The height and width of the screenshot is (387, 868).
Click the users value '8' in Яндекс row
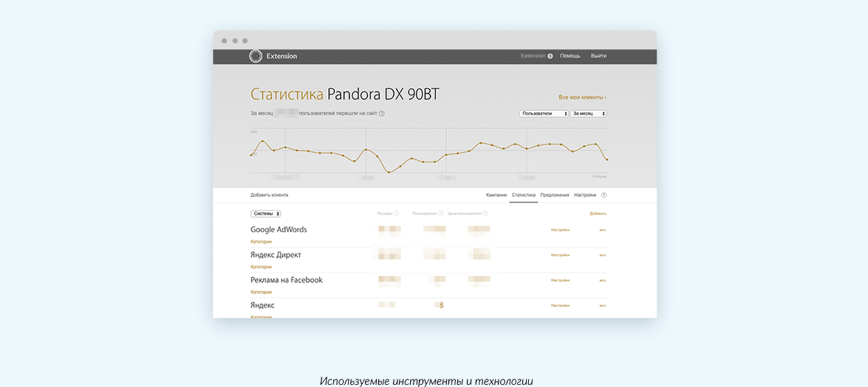coord(441,305)
